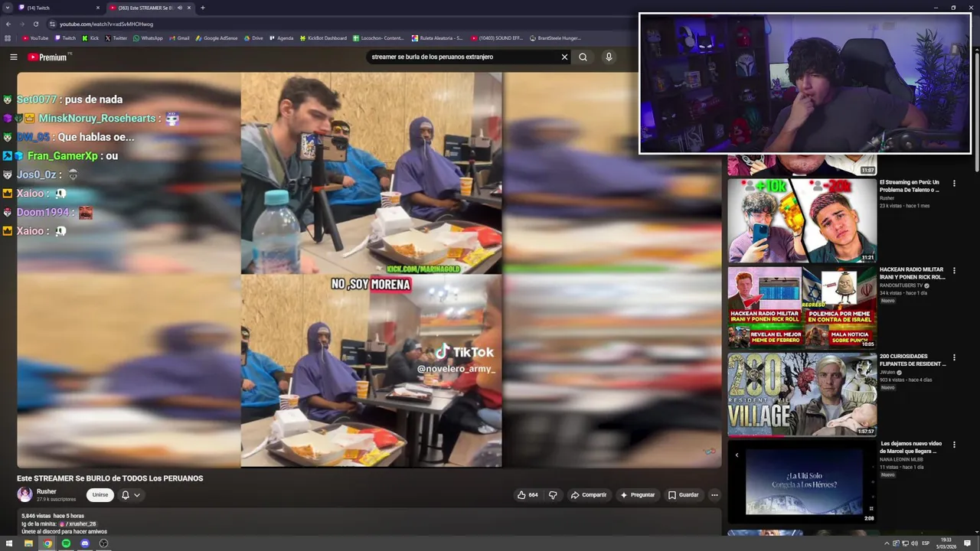Like the video with thumbs up
This screenshot has width=980, height=551.
tap(527, 495)
